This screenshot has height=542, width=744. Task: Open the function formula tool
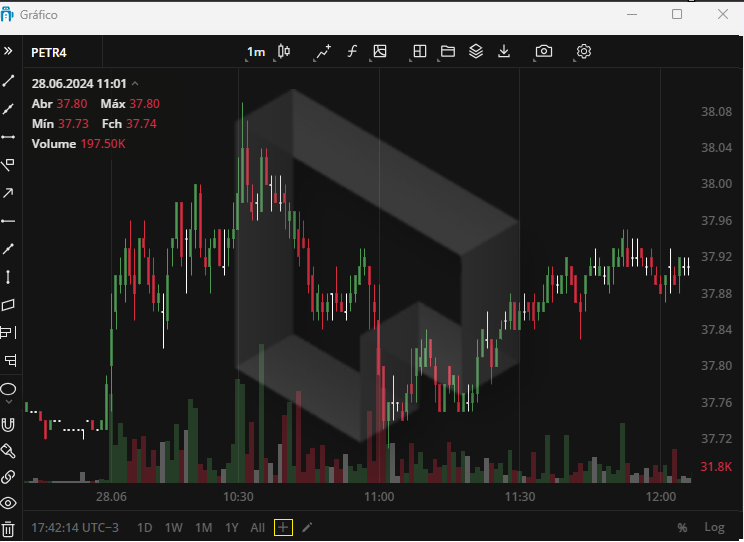coord(352,51)
